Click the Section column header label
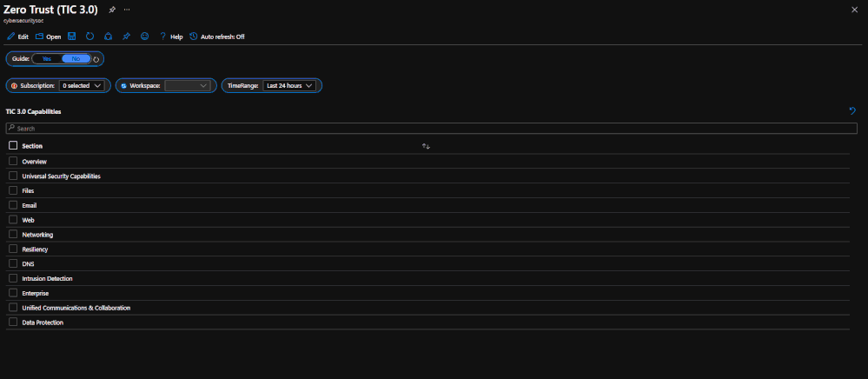The height and width of the screenshot is (379, 868). 32,146
